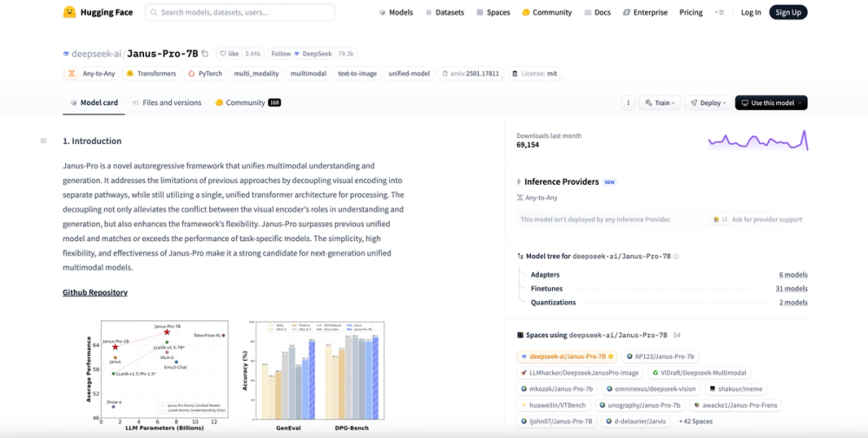This screenshot has width=868, height=438.
Task: Open the deepseek-ai/Janus-Pro-7B space
Action: click(x=568, y=356)
